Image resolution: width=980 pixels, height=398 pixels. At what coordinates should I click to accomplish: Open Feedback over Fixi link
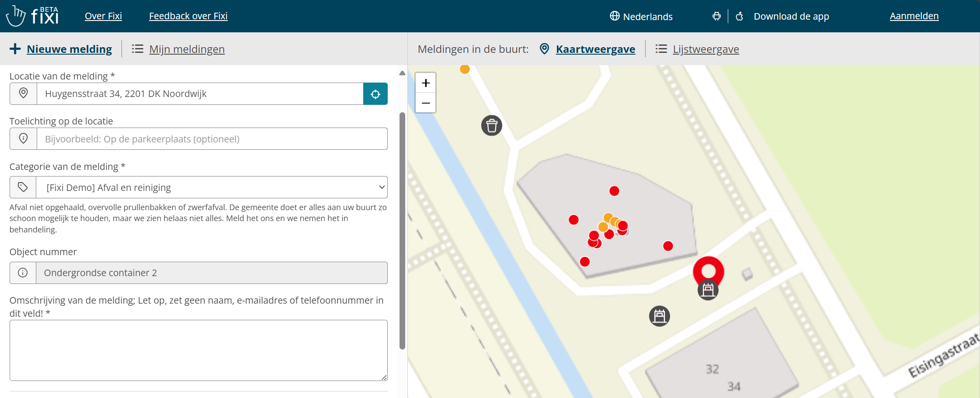tap(188, 16)
